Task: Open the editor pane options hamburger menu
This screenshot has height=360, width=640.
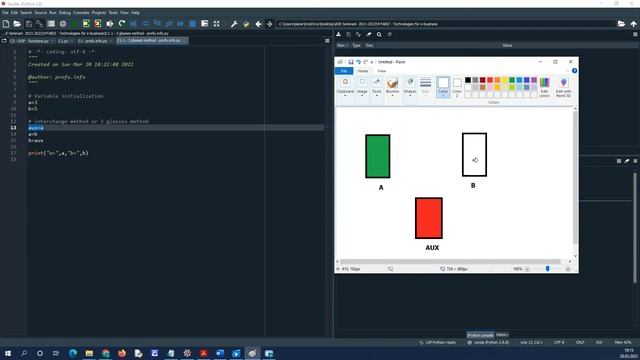Action: (x=327, y=41)
